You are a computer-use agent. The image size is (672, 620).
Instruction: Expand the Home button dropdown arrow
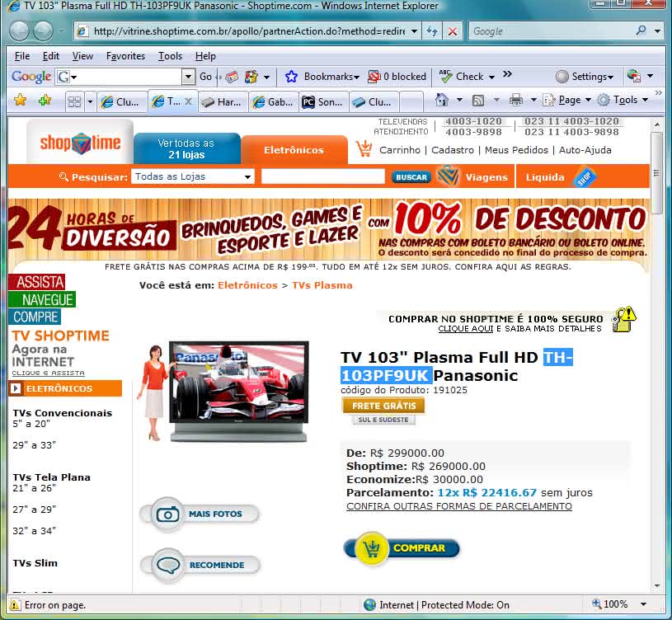tap(459, 101)
